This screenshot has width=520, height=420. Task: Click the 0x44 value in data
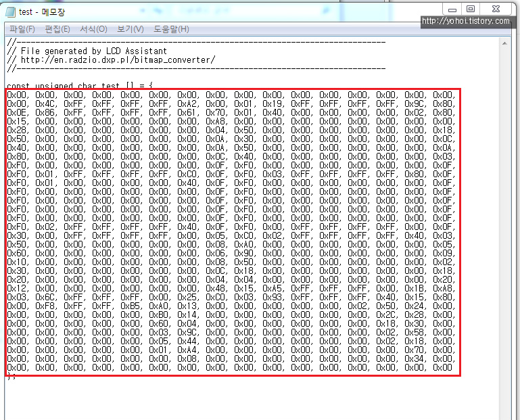[x=187, y=342]
